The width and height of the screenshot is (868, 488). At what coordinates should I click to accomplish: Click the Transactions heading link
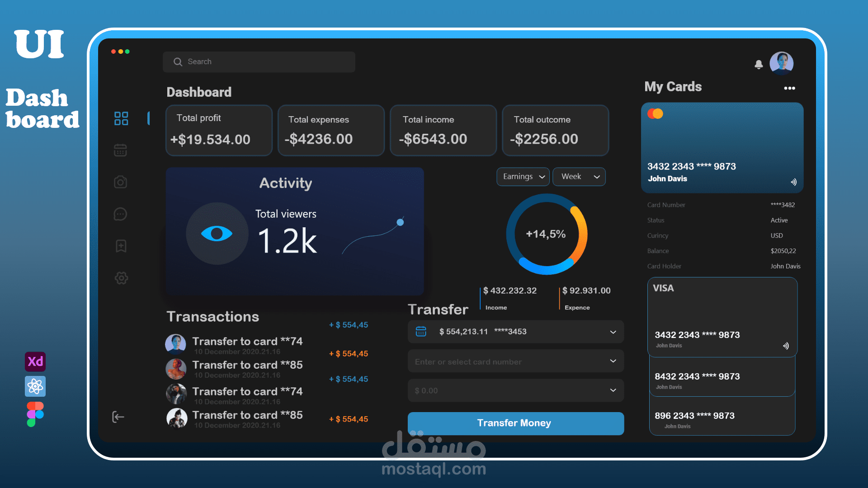pyautogui.click(x=212, y=317)
